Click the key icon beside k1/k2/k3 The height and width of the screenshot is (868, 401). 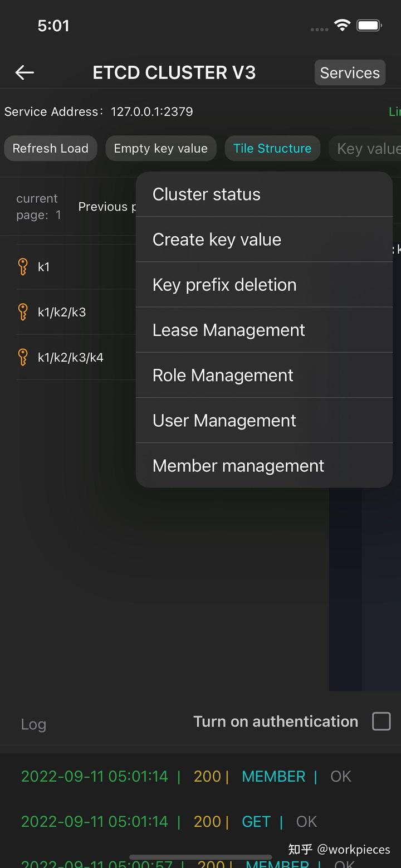coord(22,311)
